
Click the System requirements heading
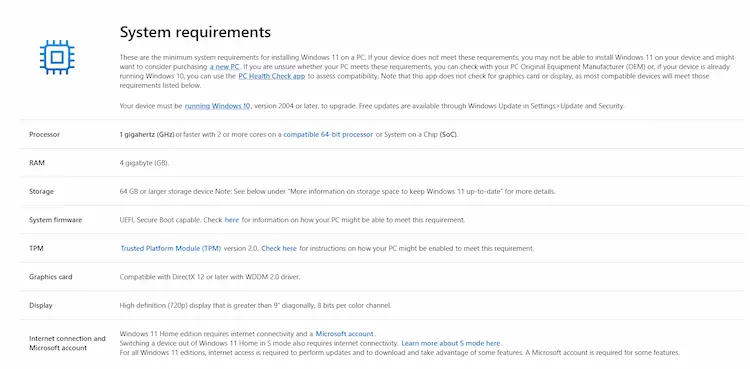coord(195,32)
